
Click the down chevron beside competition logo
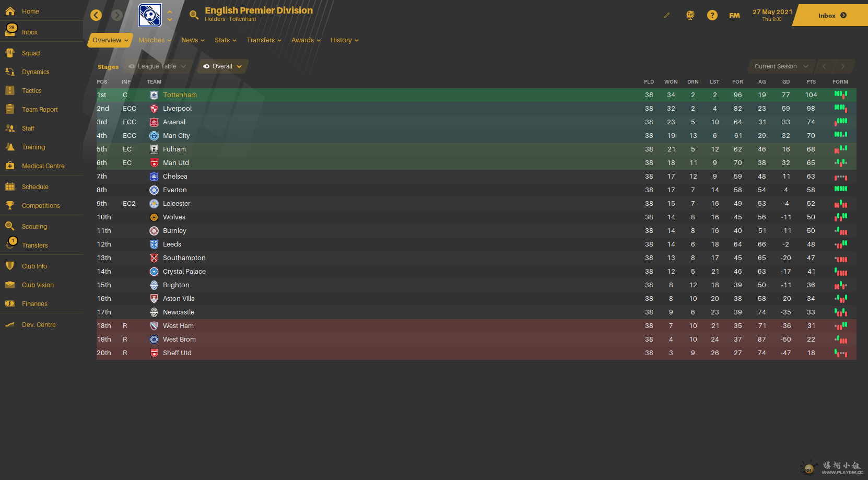point(170,20)
